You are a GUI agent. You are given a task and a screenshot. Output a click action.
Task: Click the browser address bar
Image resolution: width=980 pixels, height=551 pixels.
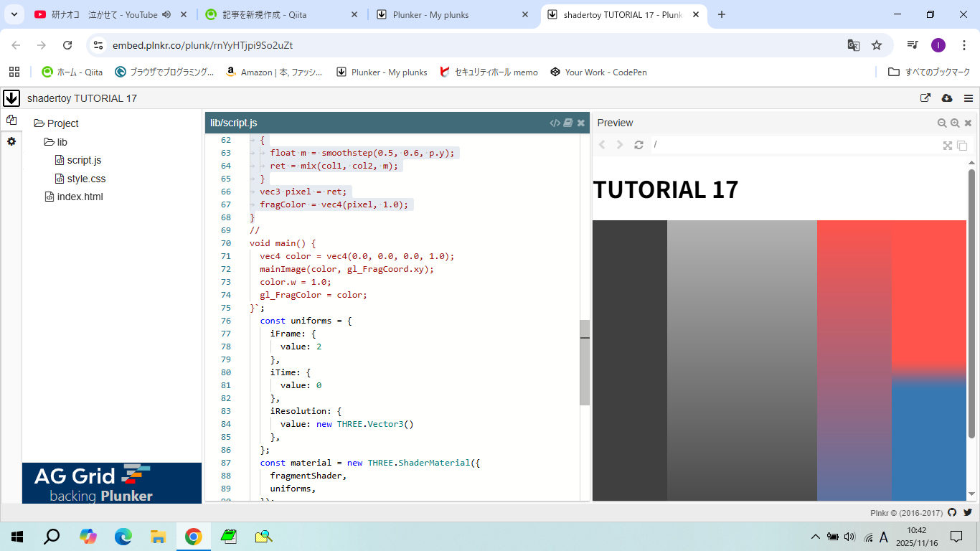(x=473, y=45)
